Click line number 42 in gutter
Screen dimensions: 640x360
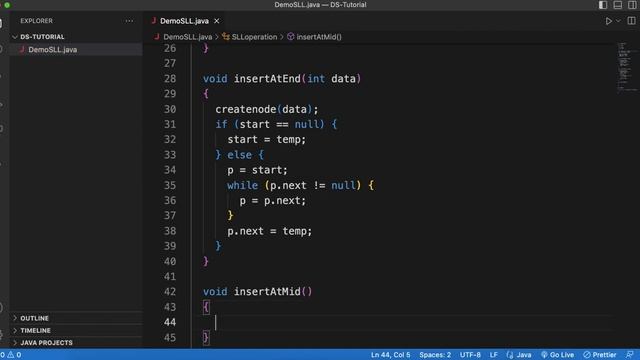click(170, 291)
